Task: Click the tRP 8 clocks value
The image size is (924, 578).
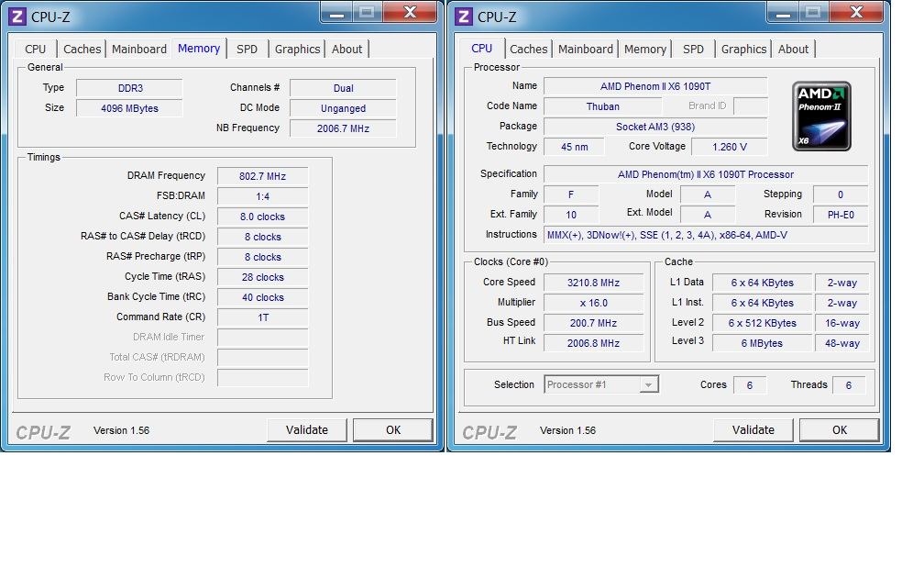Action: point(263,257)
